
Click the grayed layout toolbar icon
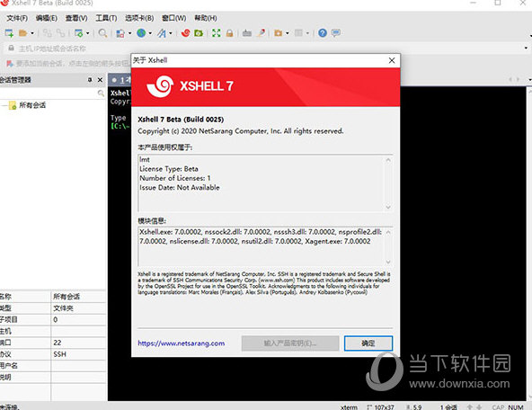click(x=298, y=33)
